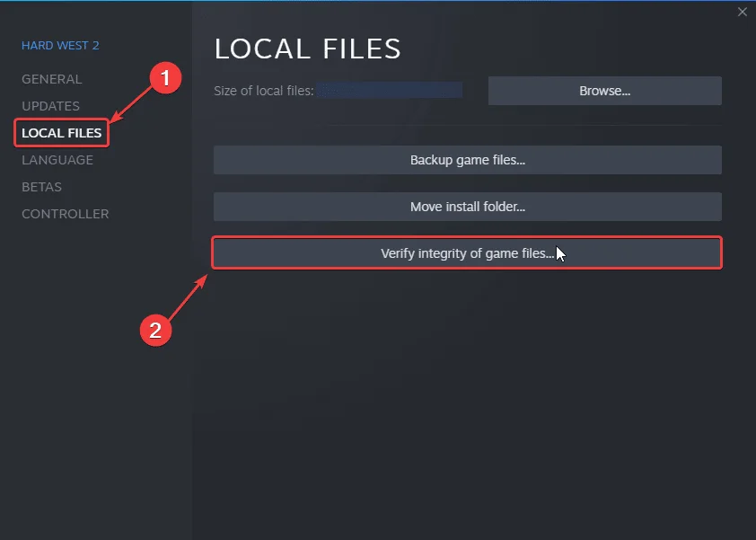756x540 pixels.
Task: Verify integrity of game files
Action: pyautogui.click(x=467, y=253)
